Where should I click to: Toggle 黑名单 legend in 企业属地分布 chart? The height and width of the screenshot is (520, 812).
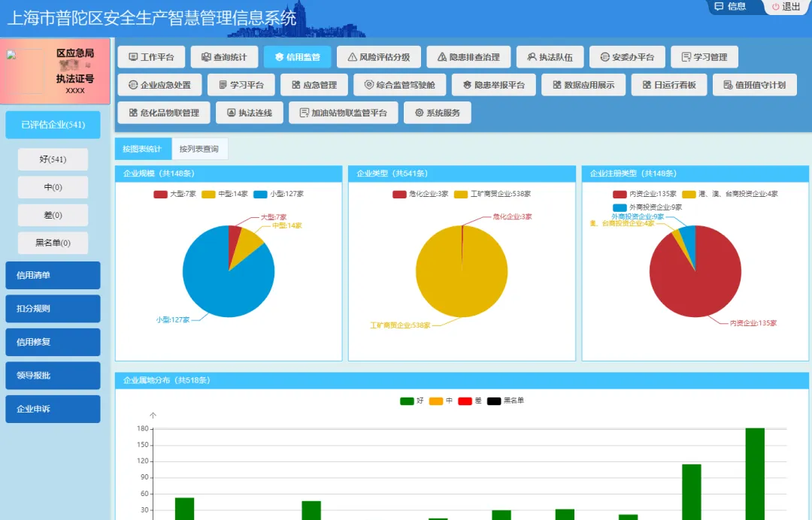(x=494, y=401)
